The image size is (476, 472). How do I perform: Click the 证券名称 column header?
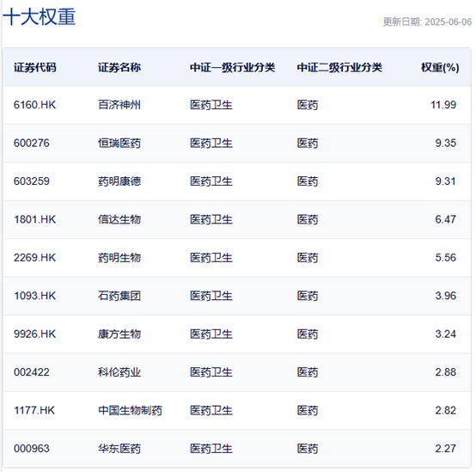click(119, 67)
